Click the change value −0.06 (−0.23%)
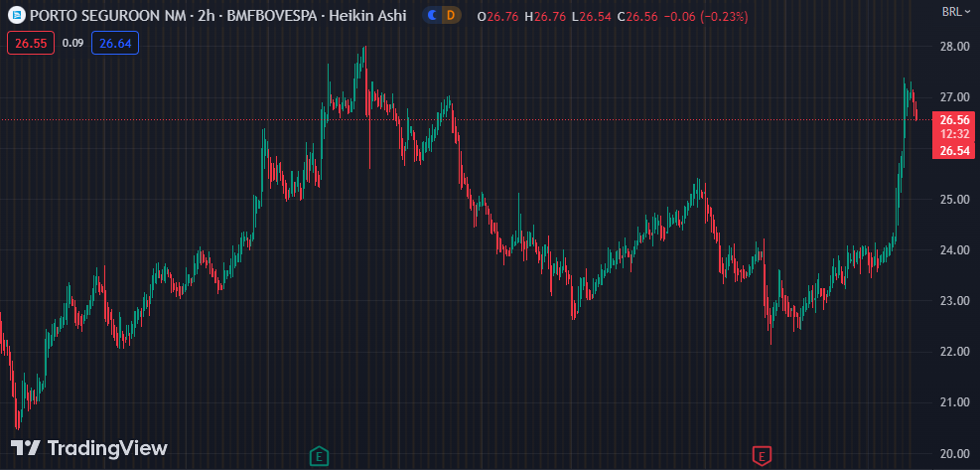The height and width of the screenshot is (470, 980). click(706, 16)
